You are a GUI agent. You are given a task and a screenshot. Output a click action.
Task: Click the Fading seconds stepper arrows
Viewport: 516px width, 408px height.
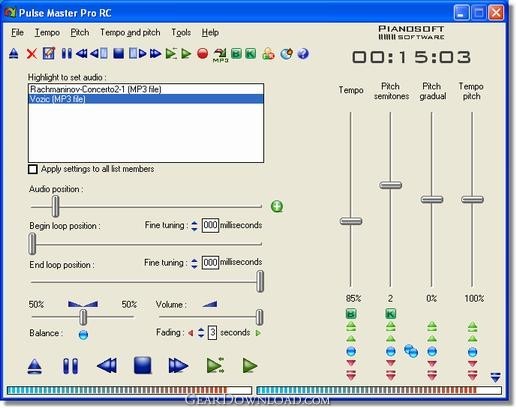coord(201,332)
